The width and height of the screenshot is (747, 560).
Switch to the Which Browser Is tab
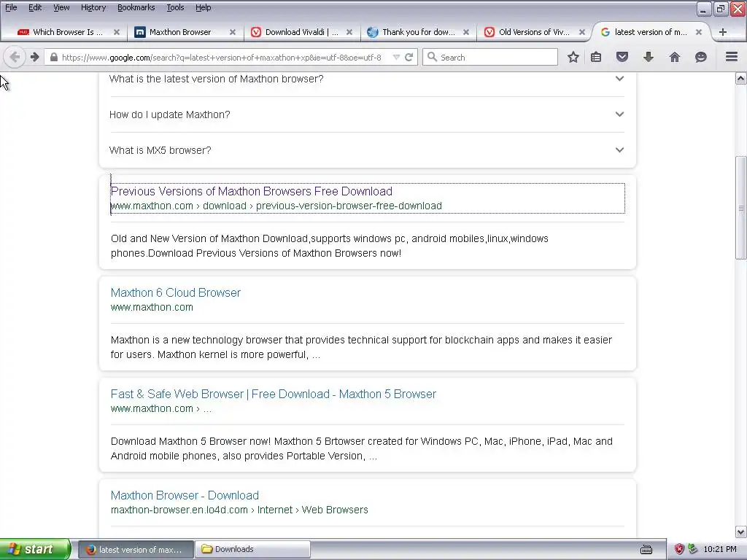point(68,32)
